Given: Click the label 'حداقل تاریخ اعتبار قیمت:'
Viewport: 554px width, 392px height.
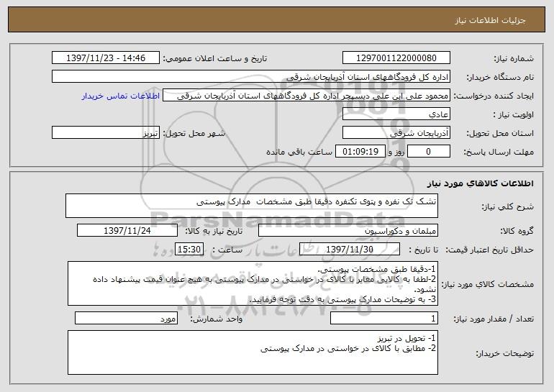Looking at the screenshot, I should coord(490,250).
